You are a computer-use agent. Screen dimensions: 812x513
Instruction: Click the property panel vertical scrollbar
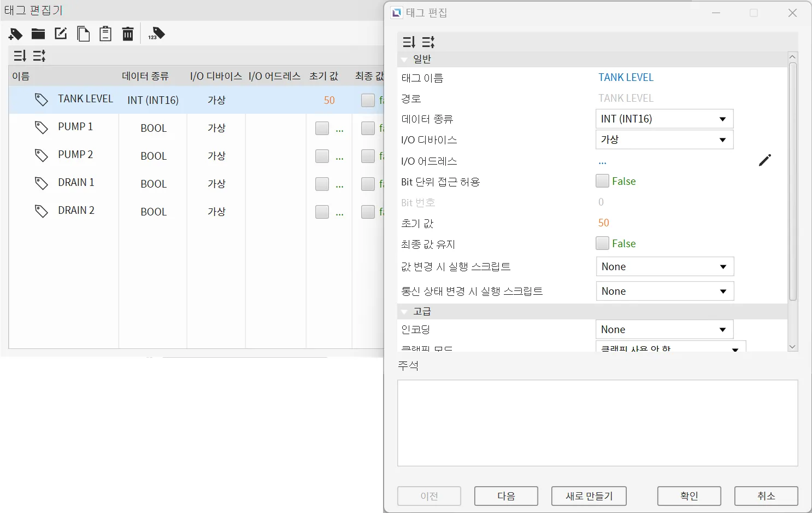click(x=792, y=180)
